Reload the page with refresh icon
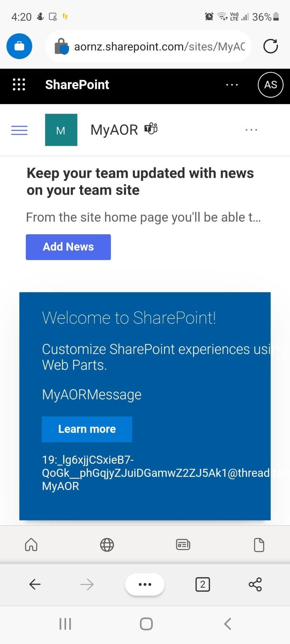This screenshot has height=644, width=290. coord(270,46)
